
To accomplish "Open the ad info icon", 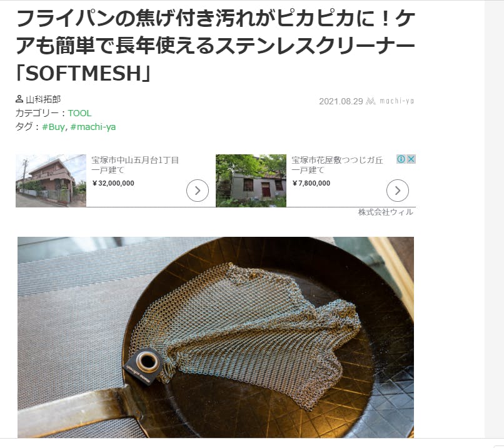I will click(x=401, y=159).
